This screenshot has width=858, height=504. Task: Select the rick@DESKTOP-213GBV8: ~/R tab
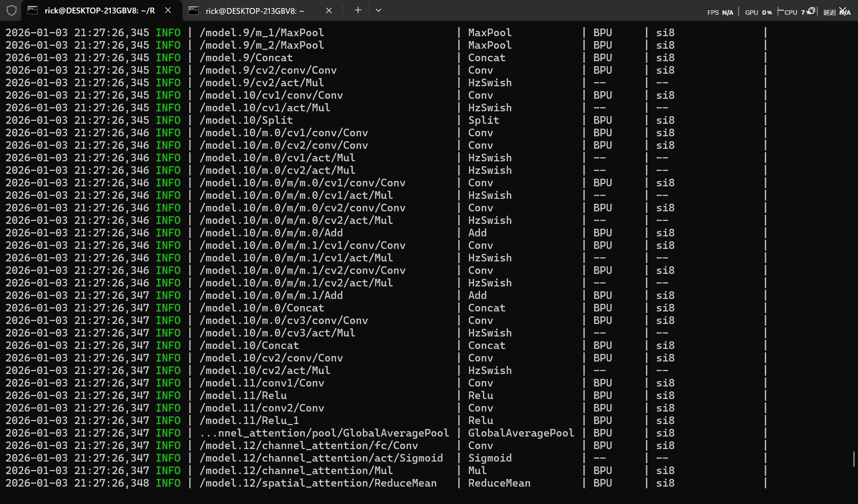pyautogui.click(x=99, y=11)
